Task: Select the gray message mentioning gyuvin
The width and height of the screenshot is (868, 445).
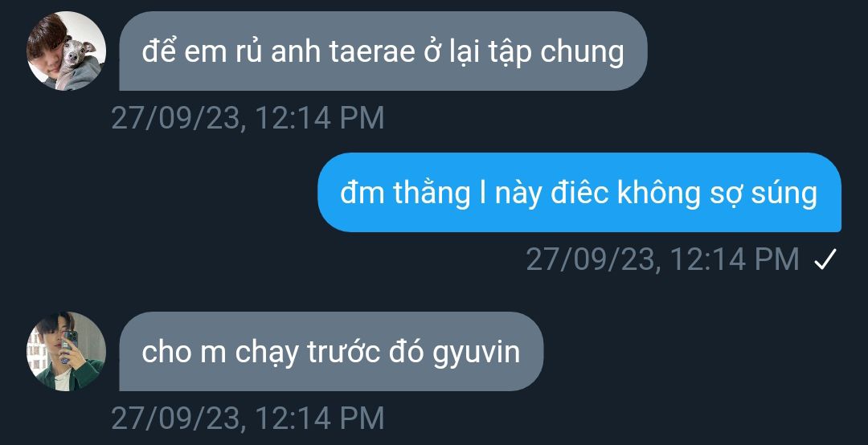Action: pos(331,352)
